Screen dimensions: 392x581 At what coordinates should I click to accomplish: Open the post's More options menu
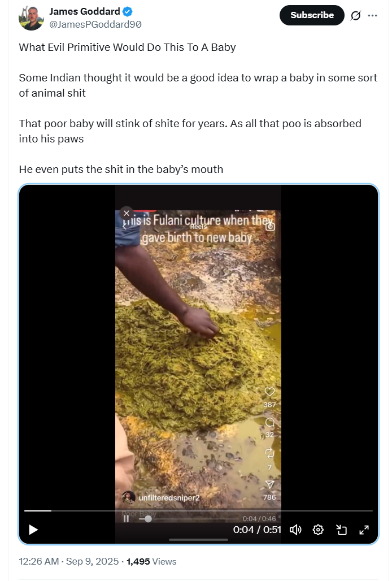tap(372, 16)
